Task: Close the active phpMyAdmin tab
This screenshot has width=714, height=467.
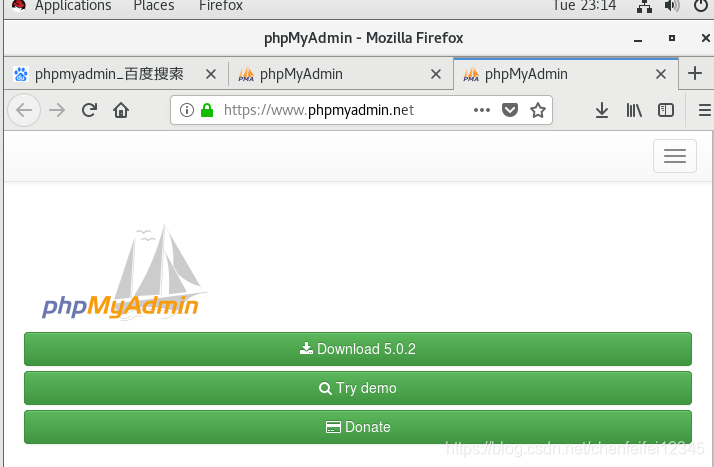Action: (x=661, y=74)
